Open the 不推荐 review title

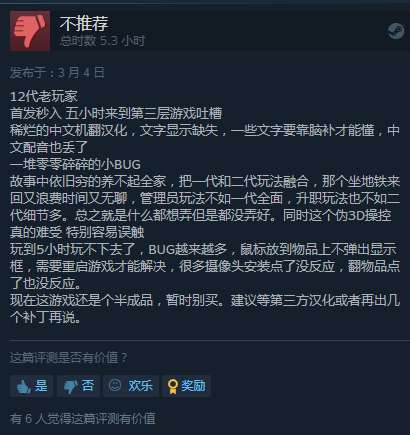click(x=84, y=23)
